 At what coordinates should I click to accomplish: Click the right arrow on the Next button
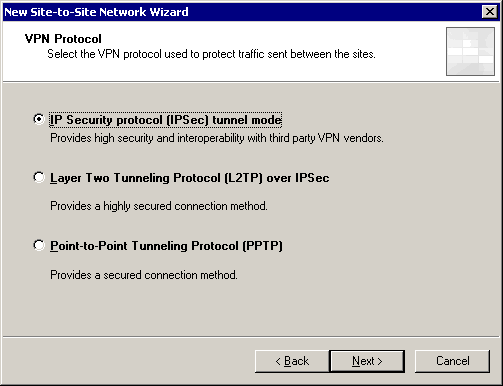click(380, 361)
